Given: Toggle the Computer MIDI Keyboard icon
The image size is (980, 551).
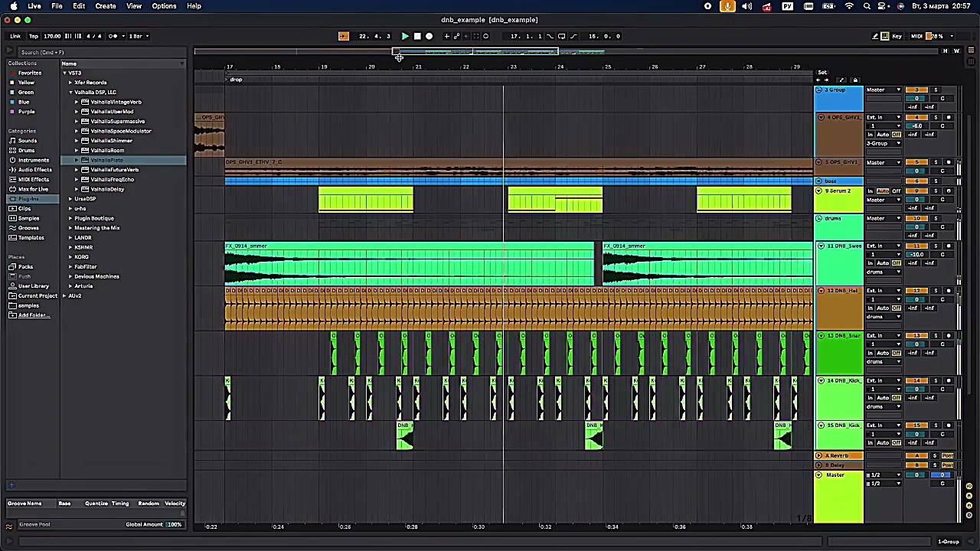Looking at the screenshot, I should click(885, 36).
